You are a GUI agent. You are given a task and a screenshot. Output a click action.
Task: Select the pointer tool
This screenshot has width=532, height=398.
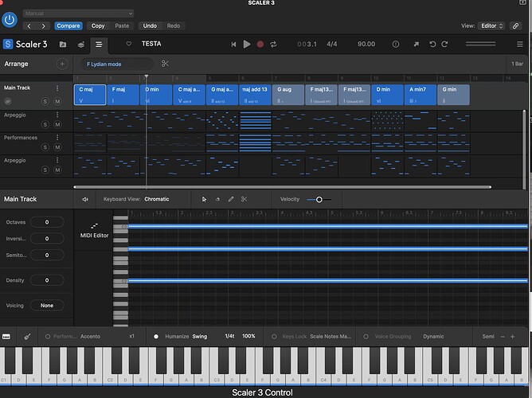point(204,199)
